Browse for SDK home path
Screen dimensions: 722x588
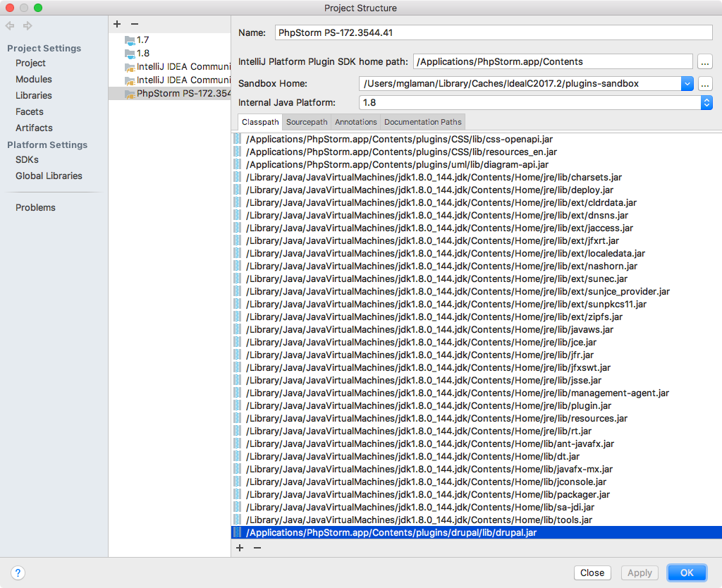coord(705,62)
